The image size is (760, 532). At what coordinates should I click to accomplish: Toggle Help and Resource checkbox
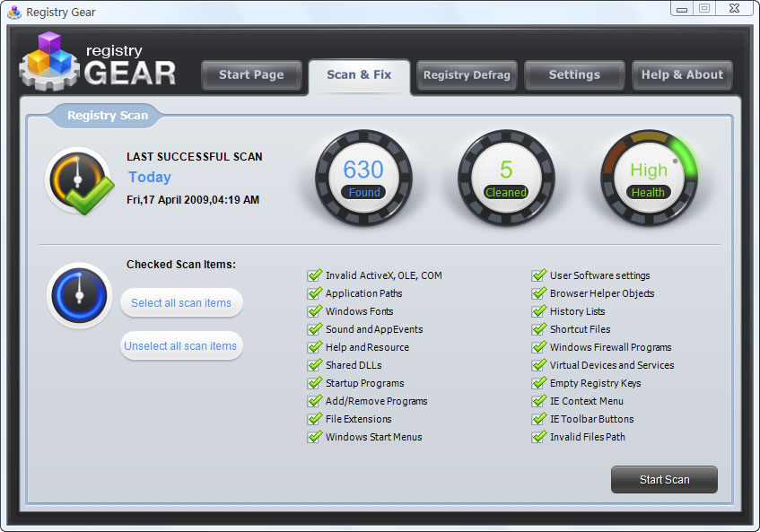[315, 347]
